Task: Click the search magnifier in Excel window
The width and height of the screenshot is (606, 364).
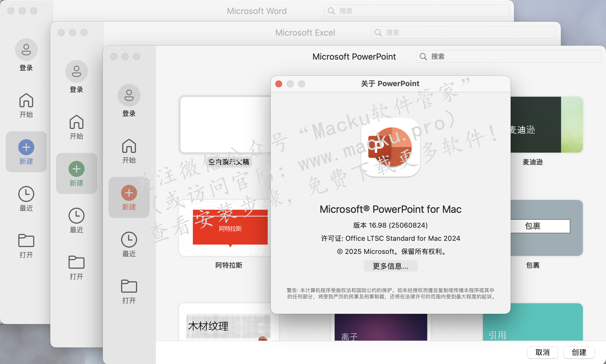Action: [378, 33]
